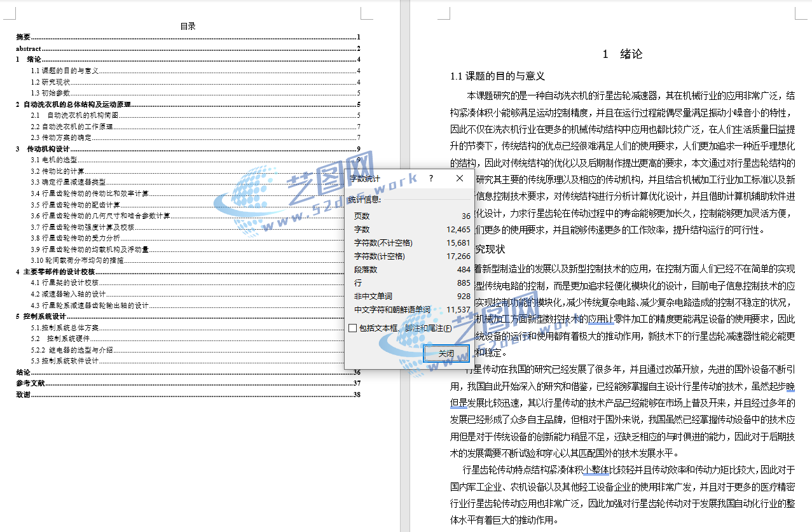Click entry 3.7 行星齿轮传动强度计算及校核
The image size is (812, 532).
[x=187, y=227]
